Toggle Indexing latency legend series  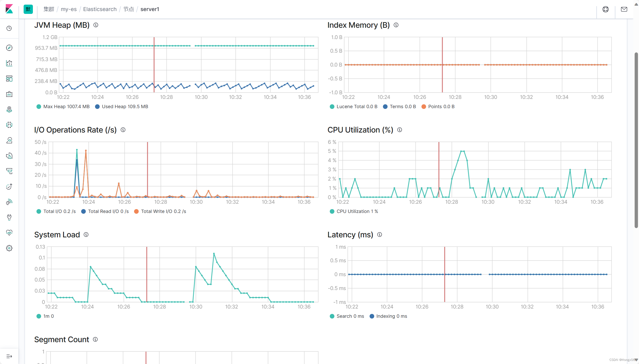(388, 316)
